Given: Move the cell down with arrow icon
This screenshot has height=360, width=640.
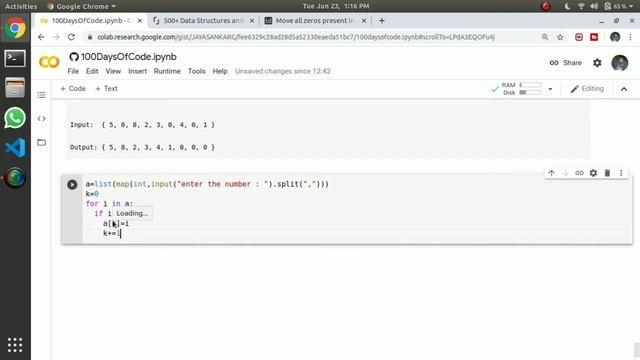Looking at the screenshot, I should pyautogui.click(x=565, y=173).
